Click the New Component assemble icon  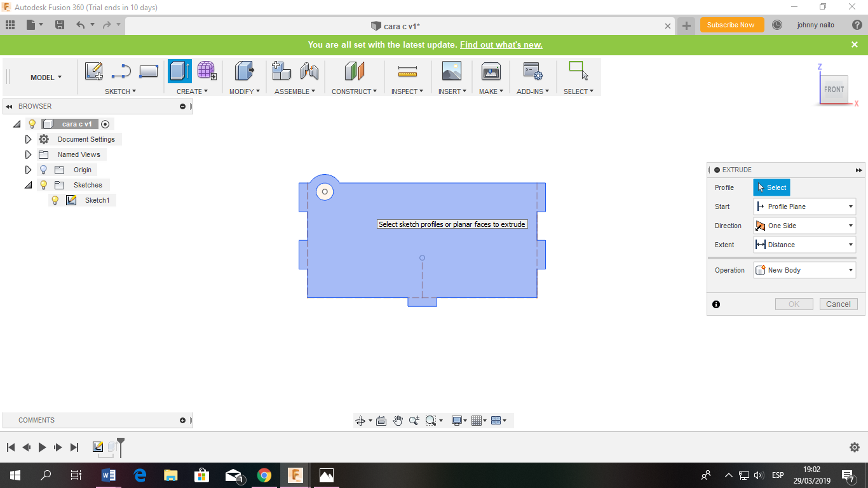pos(281,71)
